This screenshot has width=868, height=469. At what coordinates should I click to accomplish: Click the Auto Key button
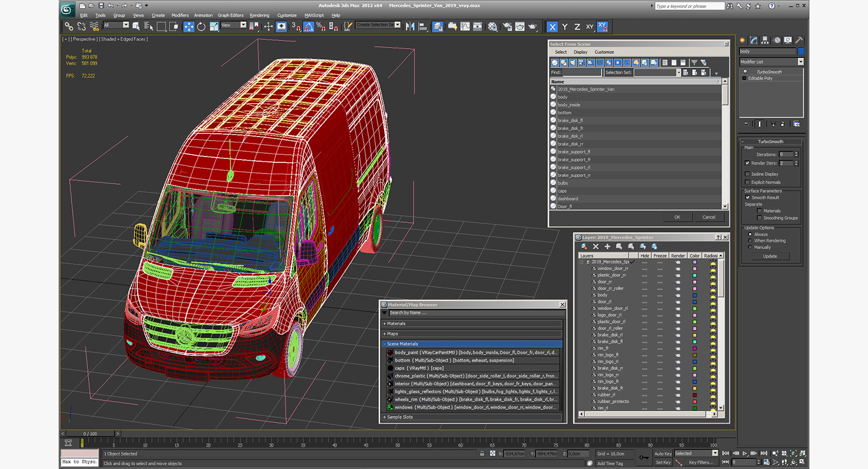663,453
